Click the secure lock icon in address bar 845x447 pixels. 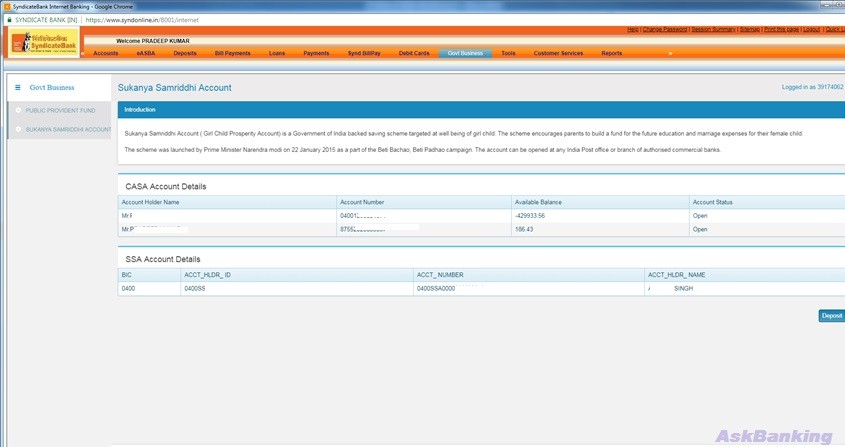tap(9, 20)
